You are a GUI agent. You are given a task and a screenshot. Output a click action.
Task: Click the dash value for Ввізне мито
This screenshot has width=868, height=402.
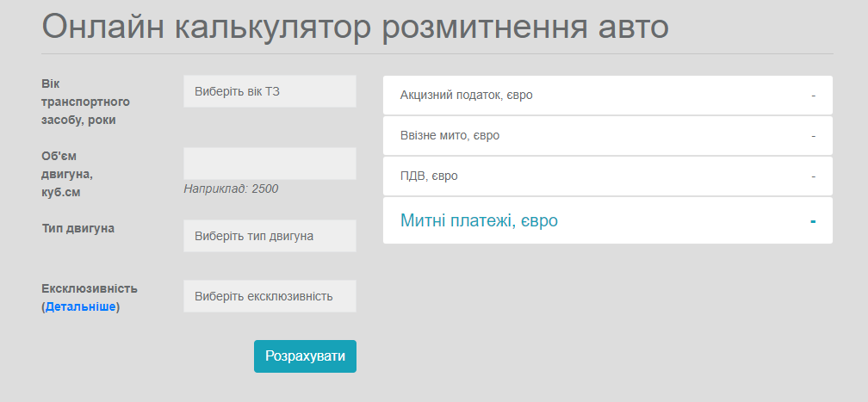pyautogui.click(x=813, y=135)
